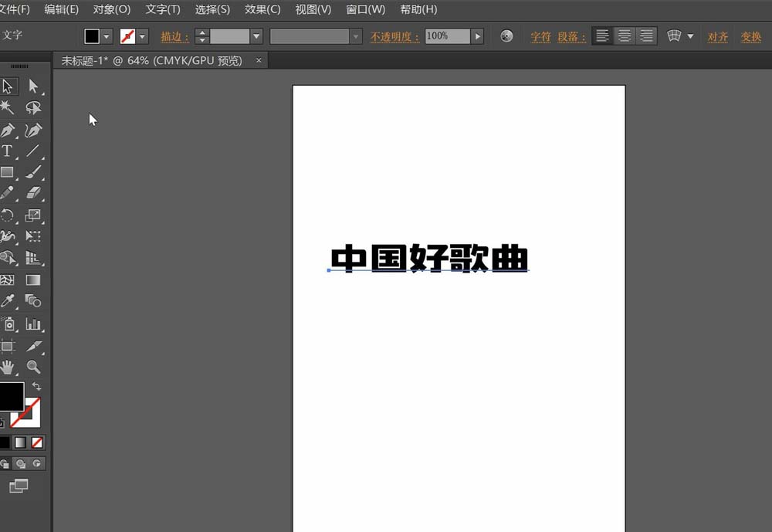Toggle right text alignment
The height and width of the screenshot is (532, 772).
(646, 36)
